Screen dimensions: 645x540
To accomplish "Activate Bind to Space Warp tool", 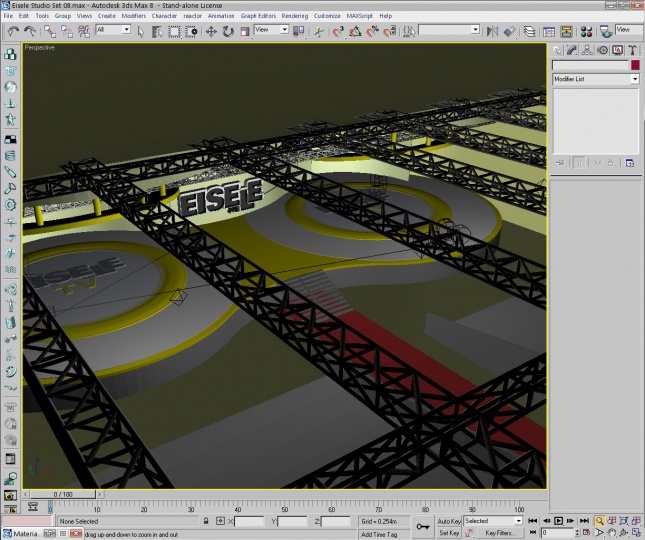I will pos(84,31).
